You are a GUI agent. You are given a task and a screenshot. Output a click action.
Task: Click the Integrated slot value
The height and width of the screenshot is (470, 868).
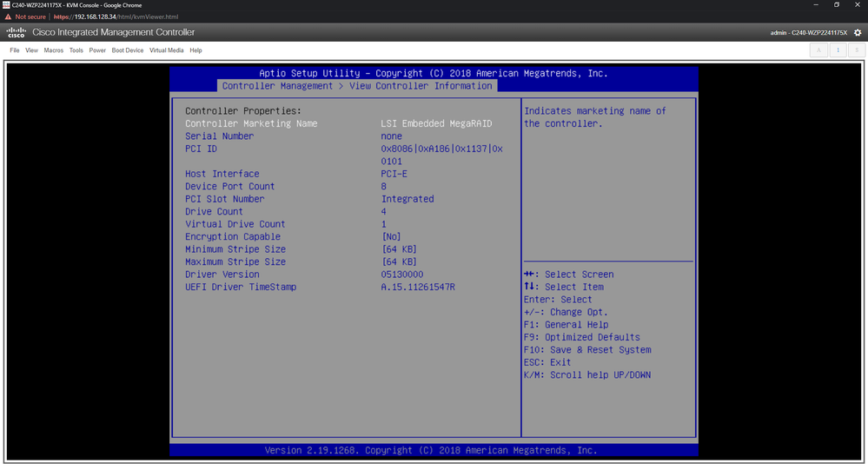[407, 199]
